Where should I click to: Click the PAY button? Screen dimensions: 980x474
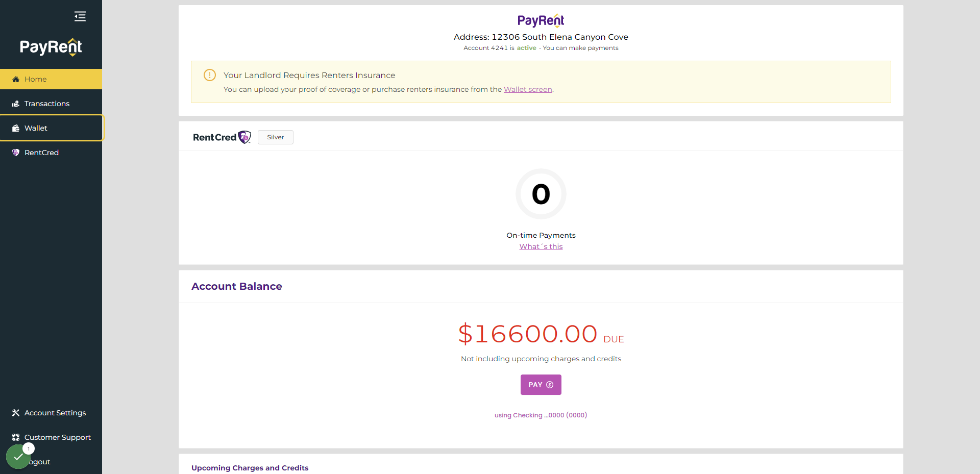pyautogui.click(x=541, y=385)
